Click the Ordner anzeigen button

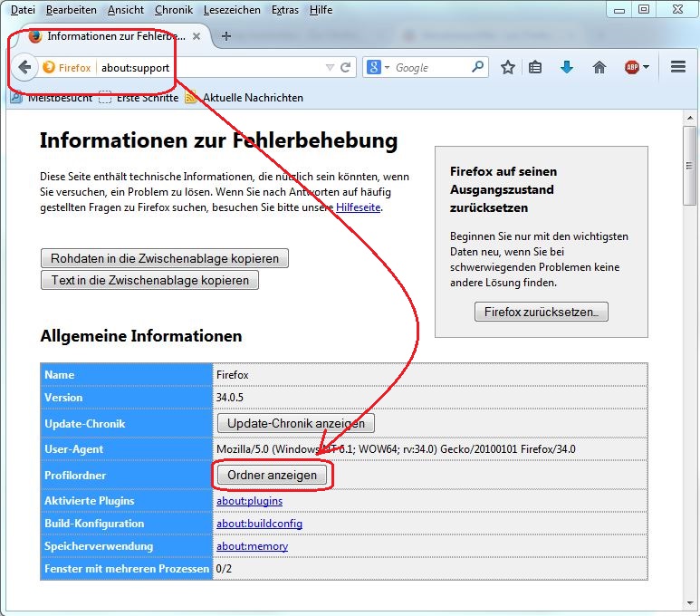272,475
